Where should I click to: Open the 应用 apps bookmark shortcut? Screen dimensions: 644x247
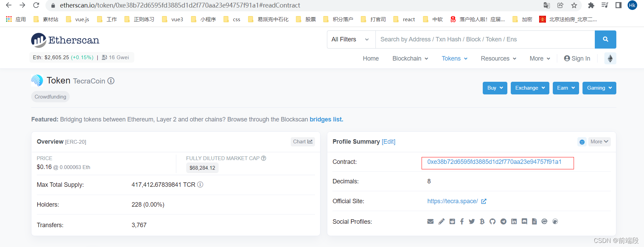click(16, 19)
